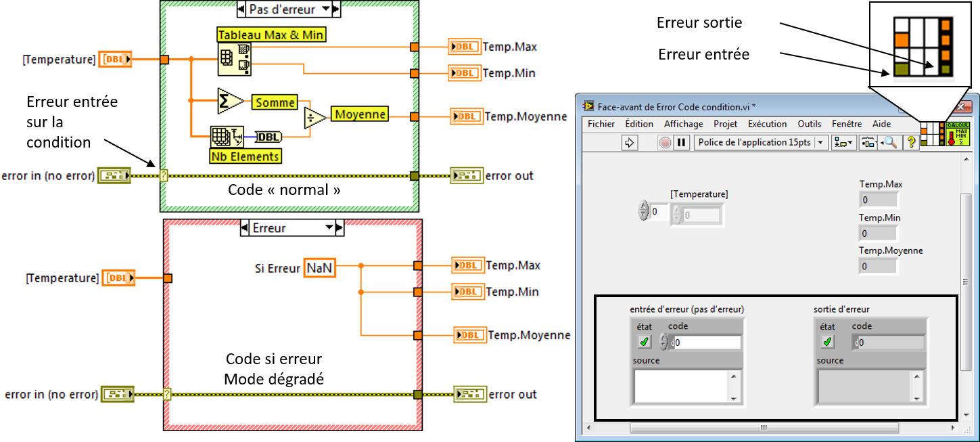
Task: Click the Run arrow toolbar button
Action: point(630,142)
